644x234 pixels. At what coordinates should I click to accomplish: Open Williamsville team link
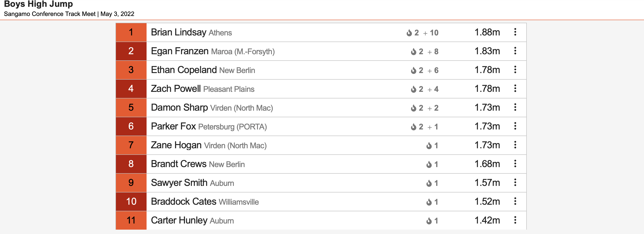tap(239, 202)
